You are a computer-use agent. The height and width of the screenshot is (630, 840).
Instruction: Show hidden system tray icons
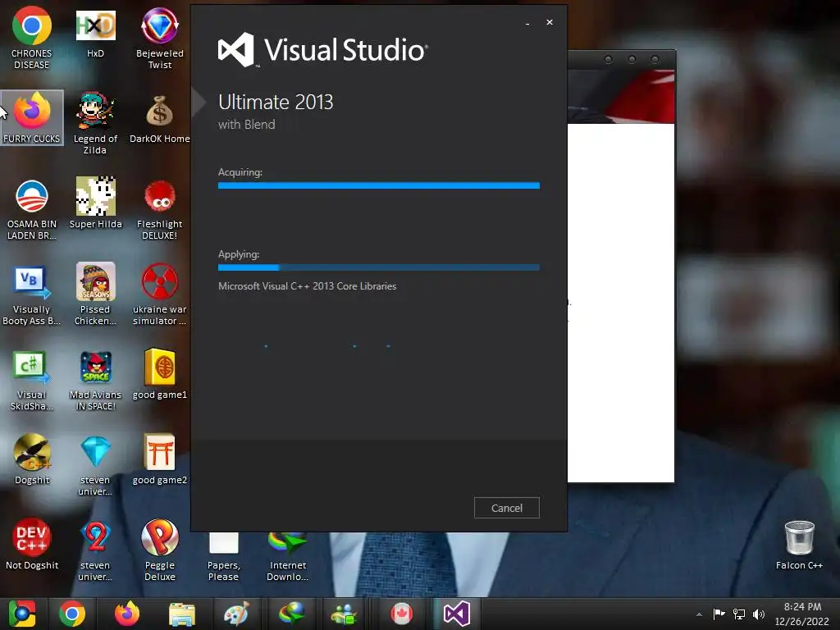[699, 614]
